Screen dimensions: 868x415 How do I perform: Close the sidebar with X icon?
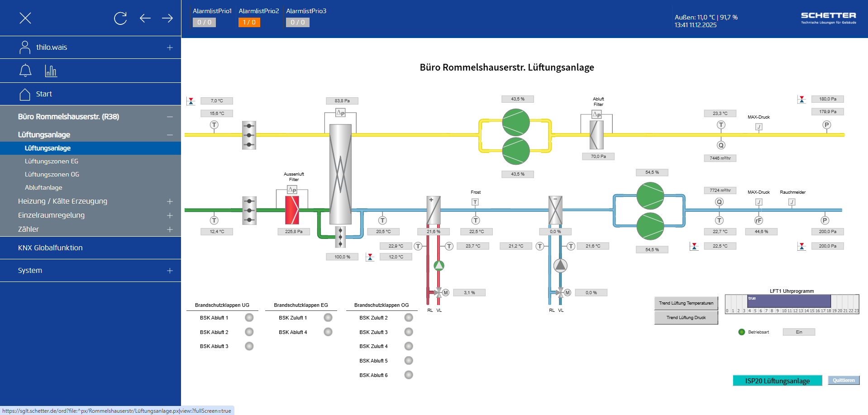(25, 18)
